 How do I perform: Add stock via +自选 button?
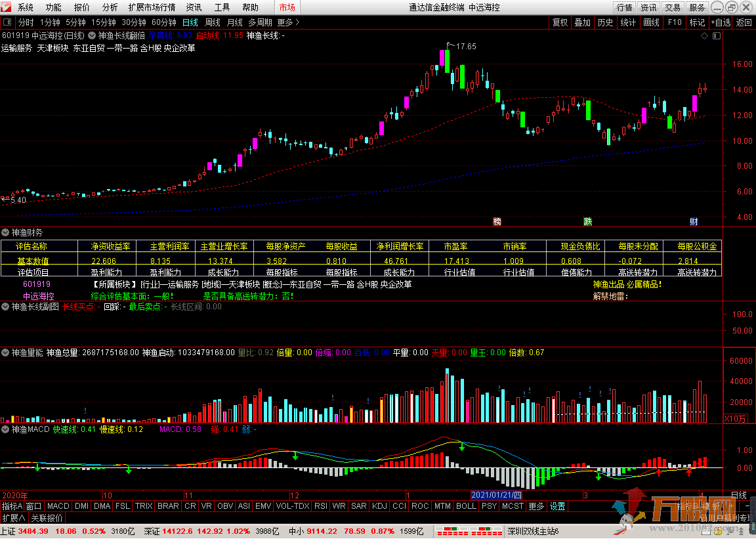[721, 22]
